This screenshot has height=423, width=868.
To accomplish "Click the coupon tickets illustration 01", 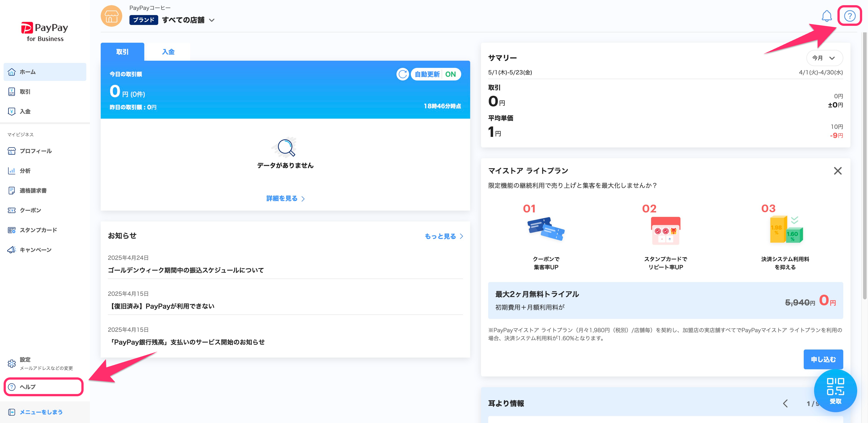I will click(x=546, y=229).
